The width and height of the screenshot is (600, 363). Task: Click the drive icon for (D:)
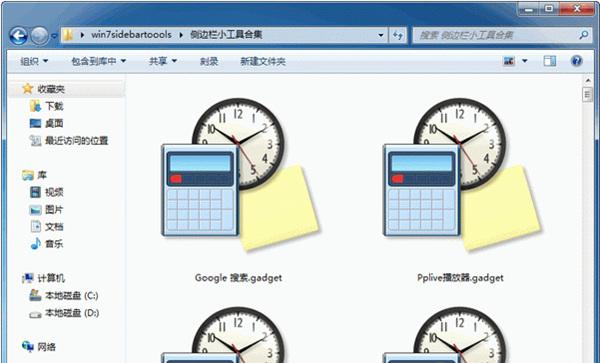coord(35,314)
